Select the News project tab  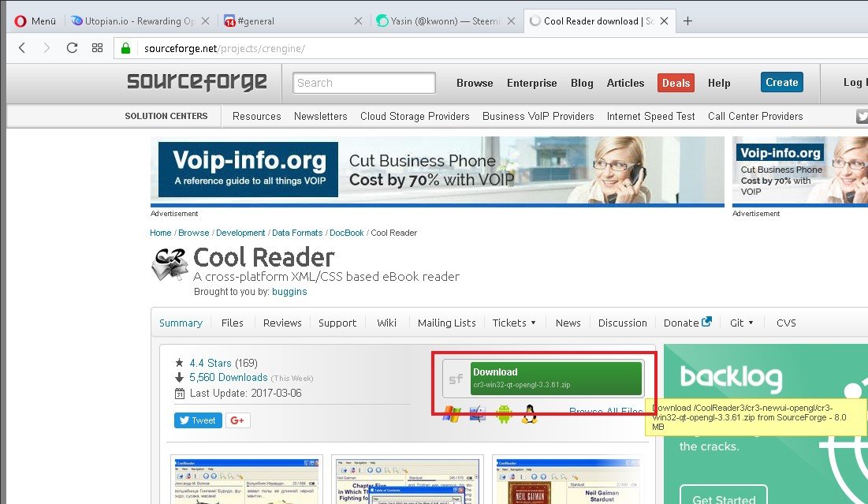click(568, 323)
